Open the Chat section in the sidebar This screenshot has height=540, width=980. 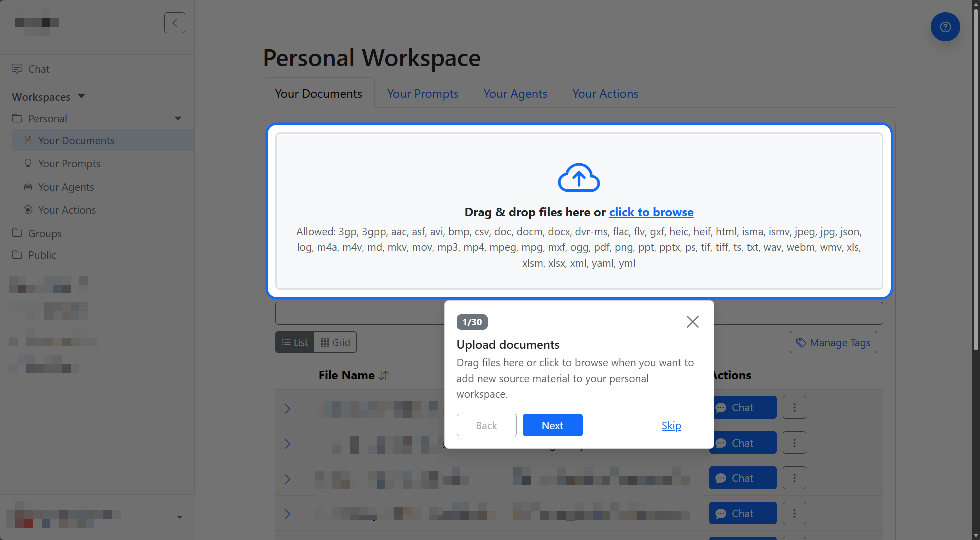(x=38, y=69)
